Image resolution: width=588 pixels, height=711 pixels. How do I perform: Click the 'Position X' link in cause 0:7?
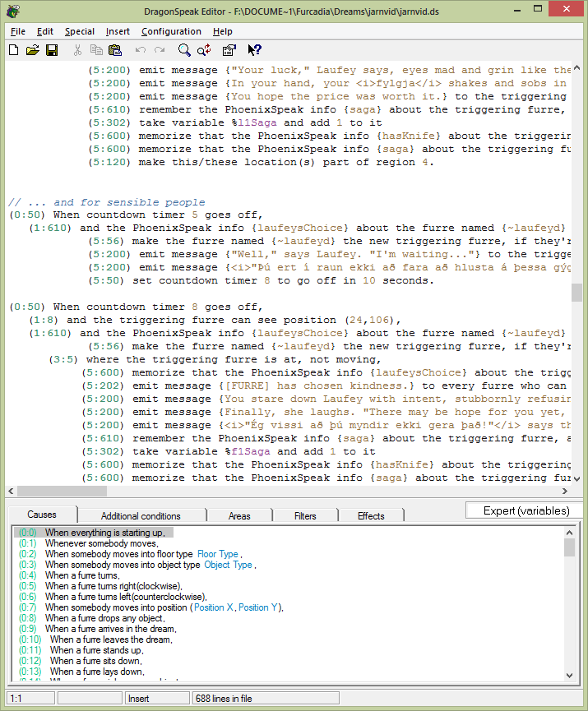(214, 607)
